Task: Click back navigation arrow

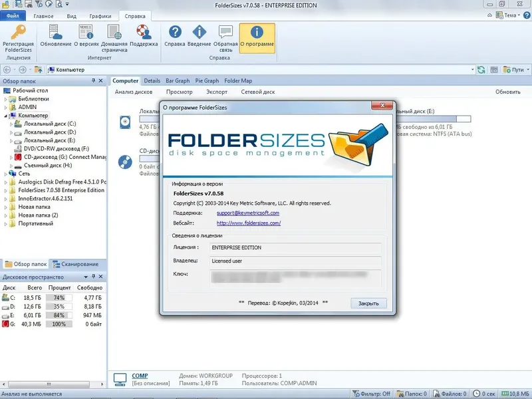Action: tap(7, 70)
